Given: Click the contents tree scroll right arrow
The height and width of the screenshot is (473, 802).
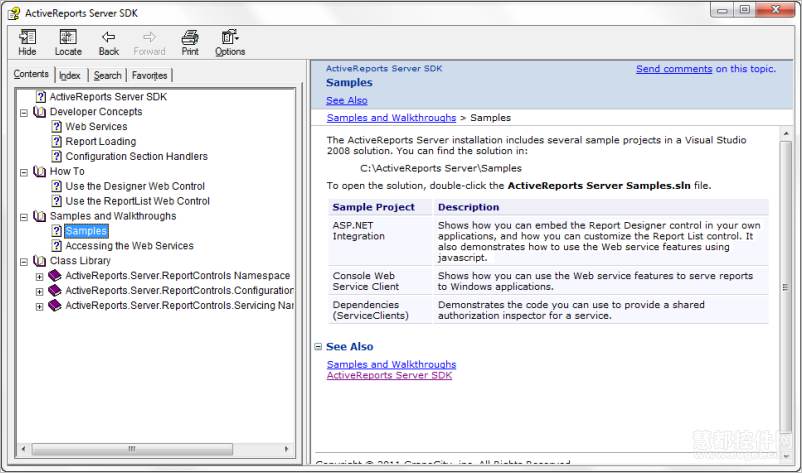Looking at the screenshot, I should [286, 449].
